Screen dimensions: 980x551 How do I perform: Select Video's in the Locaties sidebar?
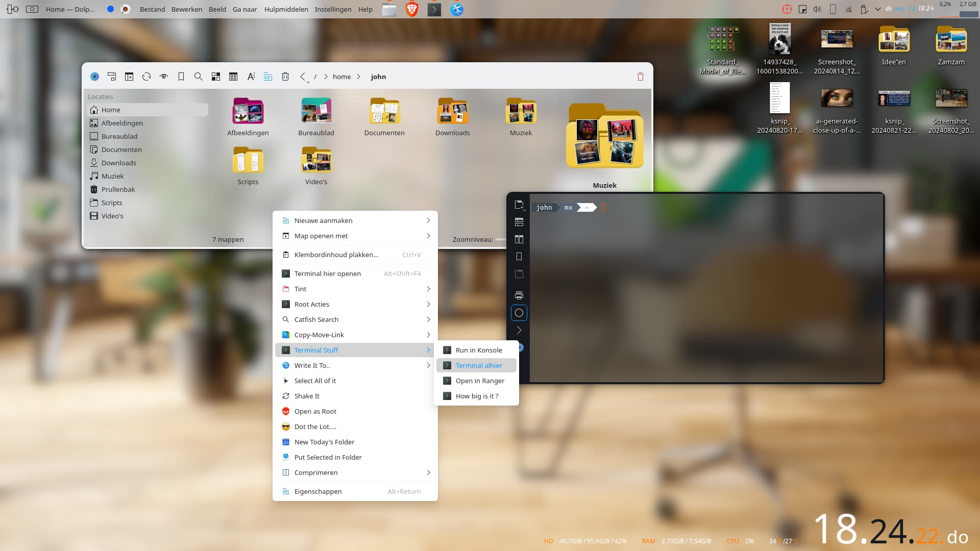click(148, 216)
